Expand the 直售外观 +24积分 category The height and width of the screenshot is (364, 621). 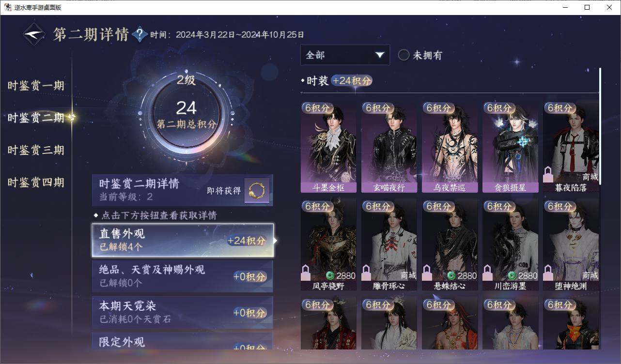[183, 240]
